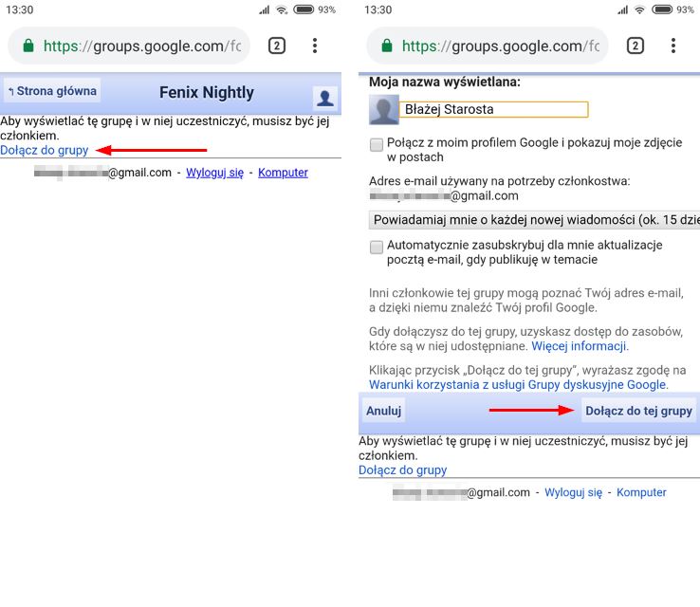Open Powiadamiaj mnie o każdej nowej wiadomości dropdown
The image size is (700, 607).
click(534, 220)
